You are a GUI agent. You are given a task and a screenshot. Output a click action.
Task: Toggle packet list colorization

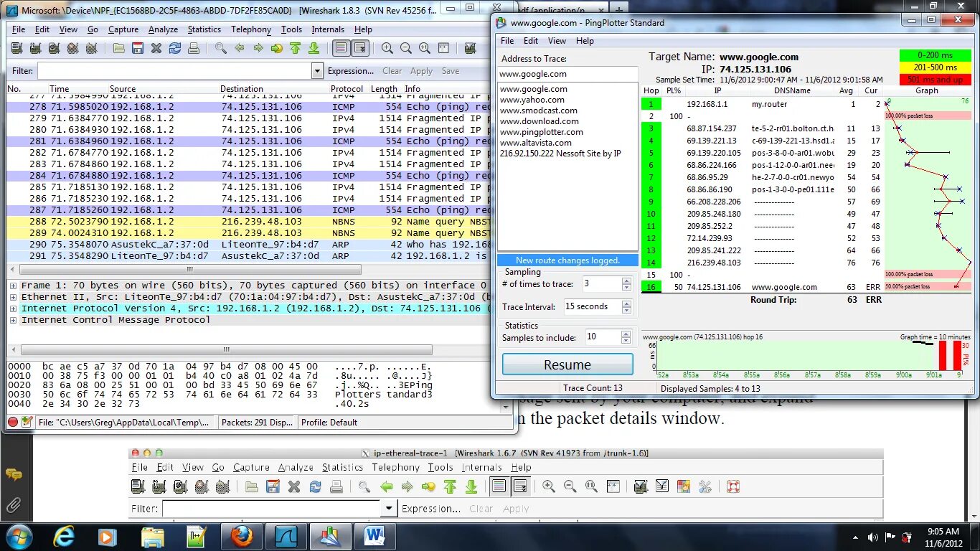tap(341, 48)
